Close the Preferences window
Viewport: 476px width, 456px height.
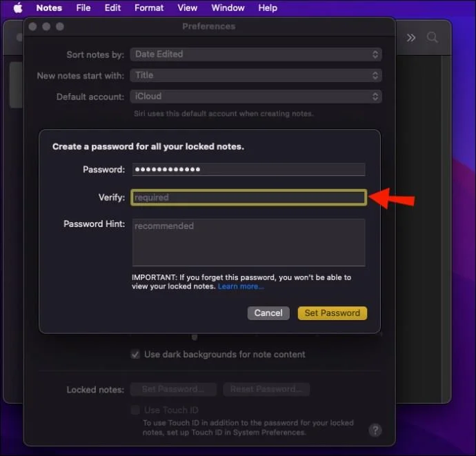[x=32, y=27]
